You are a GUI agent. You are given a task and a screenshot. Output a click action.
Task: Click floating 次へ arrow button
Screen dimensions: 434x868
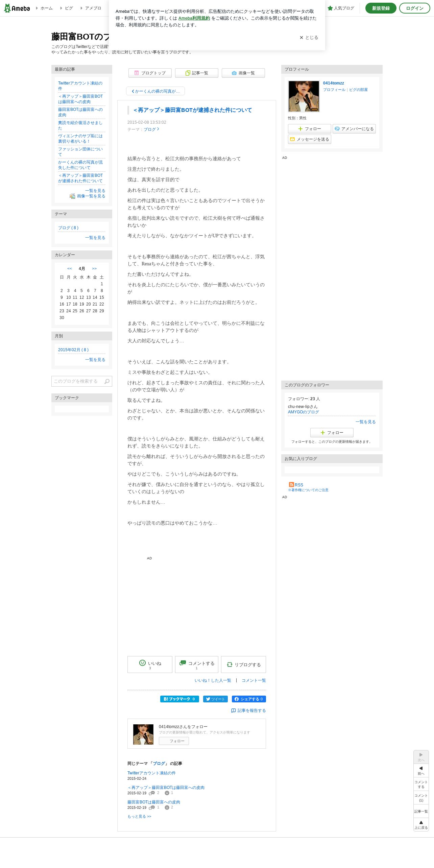point(421,757)
